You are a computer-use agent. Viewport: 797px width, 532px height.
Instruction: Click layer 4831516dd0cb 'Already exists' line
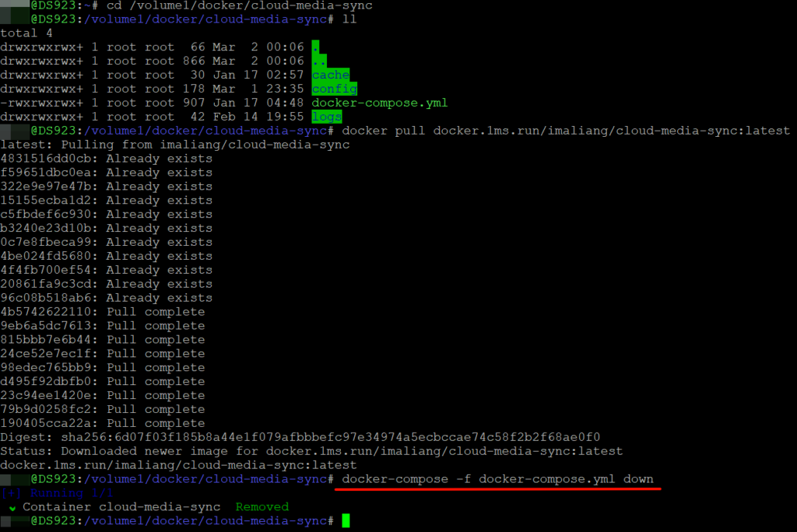(106, 159)
